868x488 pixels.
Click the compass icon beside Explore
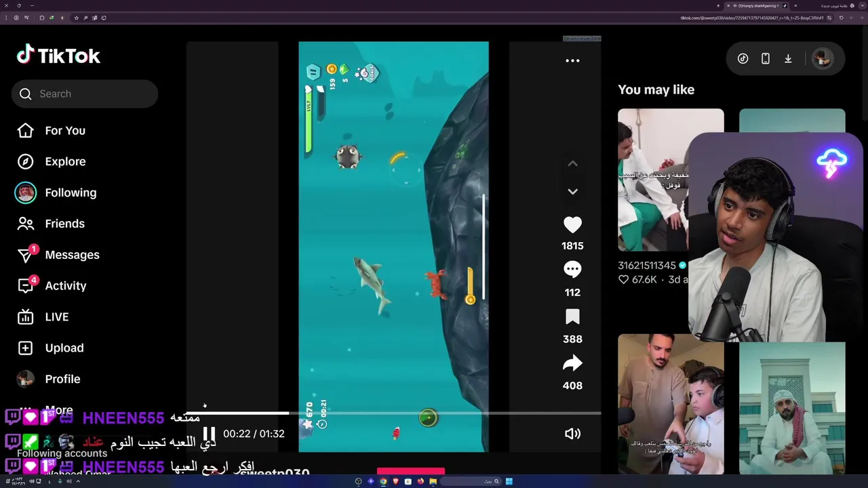click(25, 161)
